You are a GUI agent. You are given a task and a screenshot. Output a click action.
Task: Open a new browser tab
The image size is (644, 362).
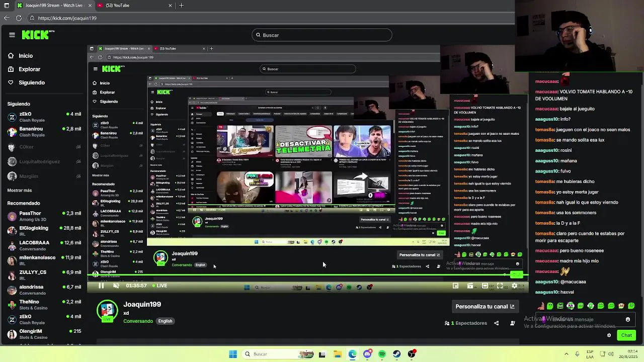181,6
